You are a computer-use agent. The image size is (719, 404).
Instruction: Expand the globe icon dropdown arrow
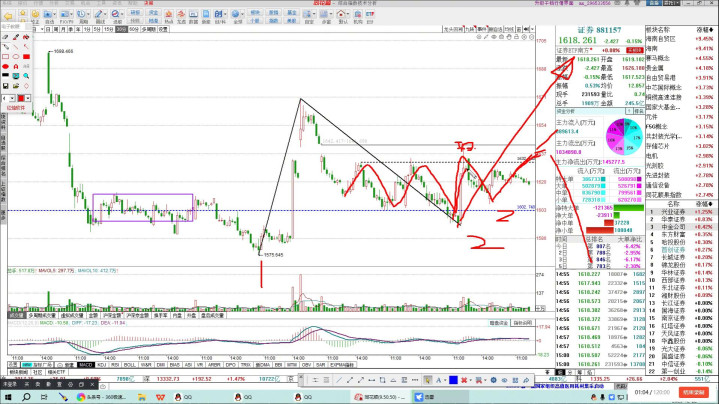tap(242, 15)
